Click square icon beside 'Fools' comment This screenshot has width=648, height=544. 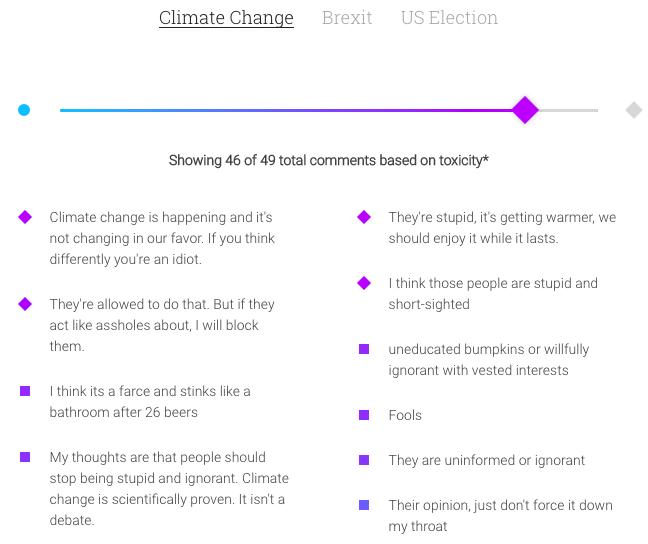pyautogui.click(x=364, y=415)
